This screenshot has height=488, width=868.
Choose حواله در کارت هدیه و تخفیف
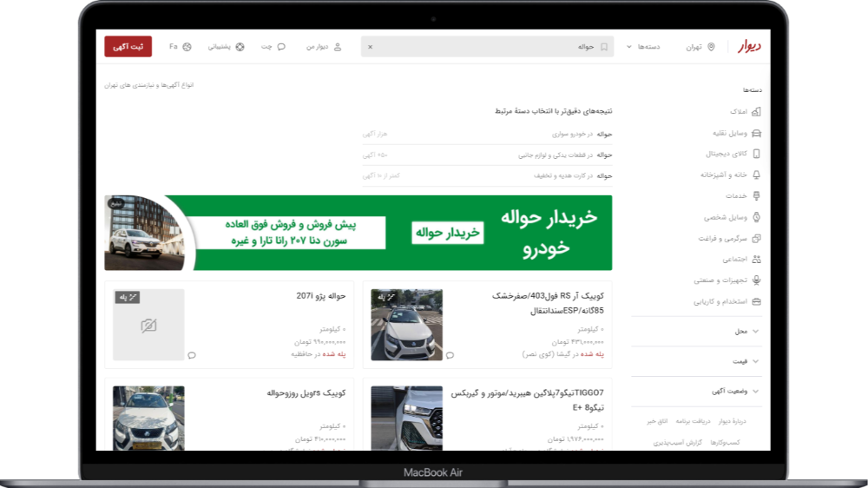pyautogui.click(x=487, y=175)
